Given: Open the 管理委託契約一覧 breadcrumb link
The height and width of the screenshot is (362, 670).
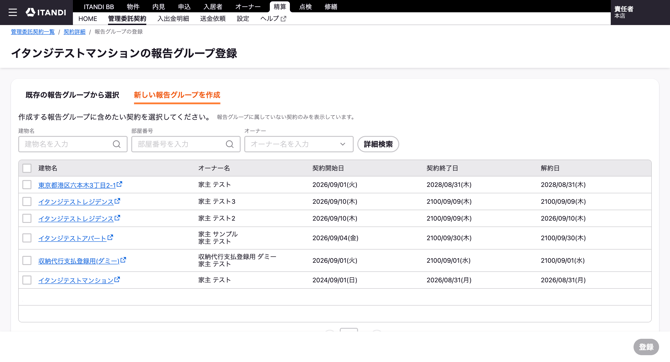Looking at the screenshot, I should tap(32, 32).
